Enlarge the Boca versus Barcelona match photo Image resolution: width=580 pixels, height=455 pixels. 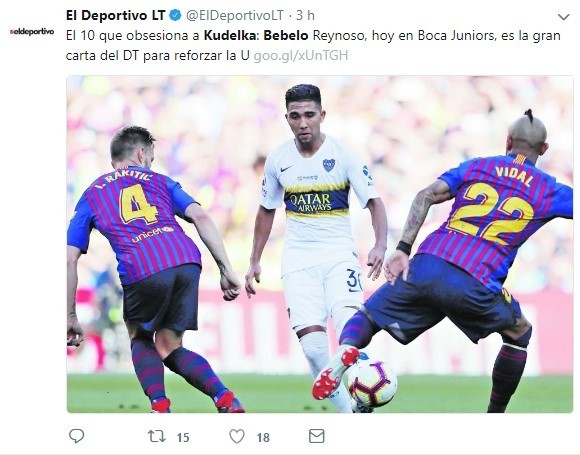[320, 244]
